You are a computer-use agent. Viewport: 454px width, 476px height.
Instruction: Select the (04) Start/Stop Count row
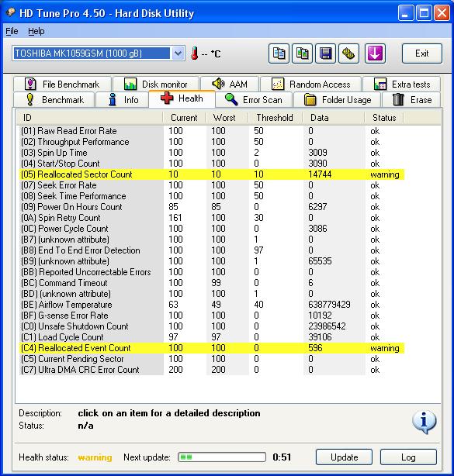point(212,164)
